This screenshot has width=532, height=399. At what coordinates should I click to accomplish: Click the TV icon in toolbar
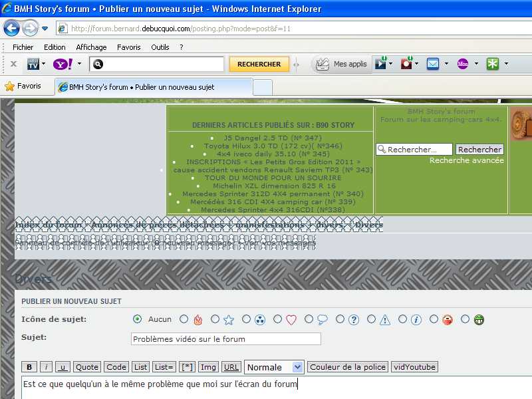[x=33, y=64]
